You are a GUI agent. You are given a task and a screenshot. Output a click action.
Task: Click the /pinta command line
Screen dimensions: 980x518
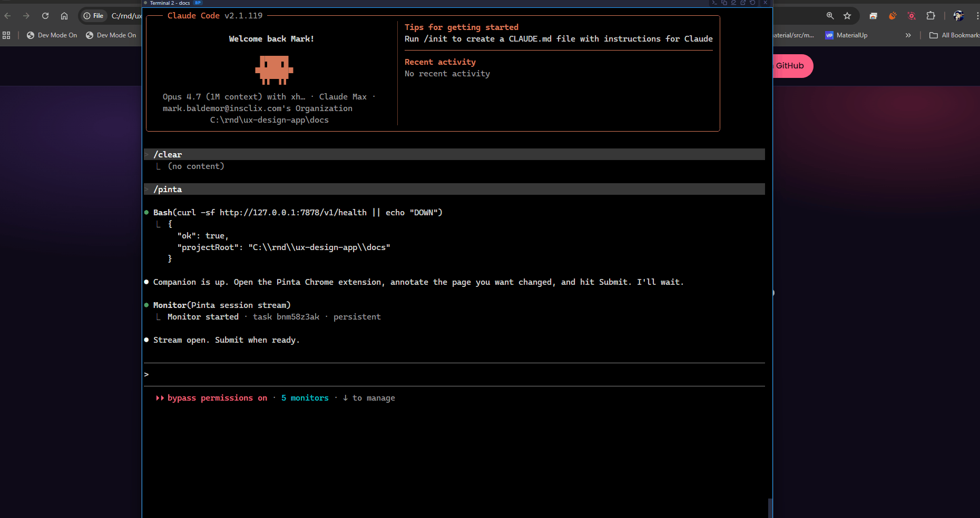click(x=454, y=189)
